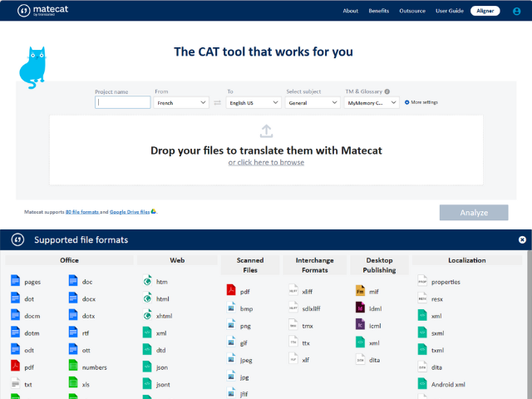
Task: Click the 'or click here to browse' link
Action: pyautogui.click(x=266, y=162)
